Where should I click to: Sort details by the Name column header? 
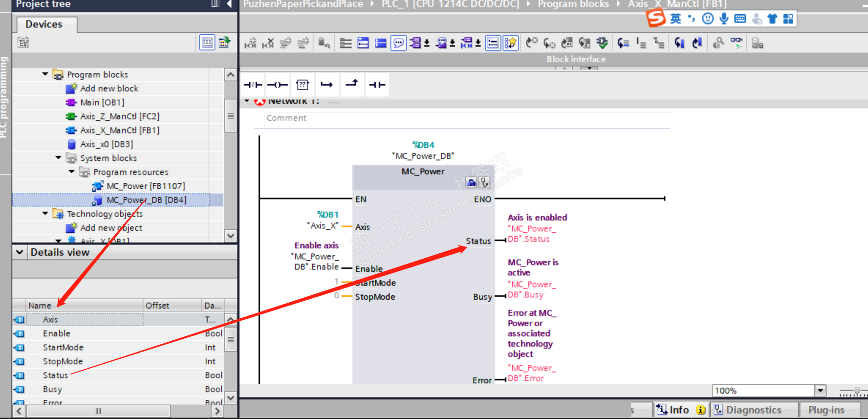(85, 306)
